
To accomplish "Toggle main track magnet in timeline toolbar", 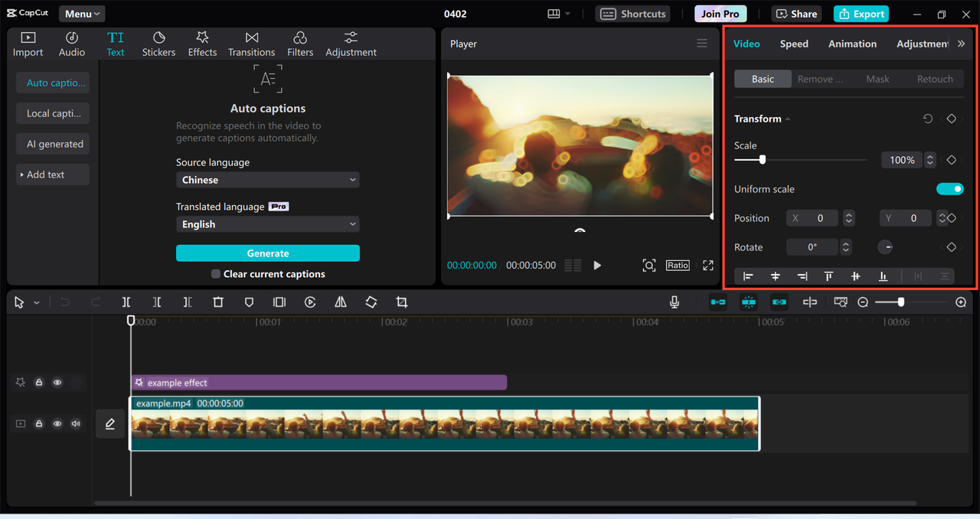I will click(718, 302).
